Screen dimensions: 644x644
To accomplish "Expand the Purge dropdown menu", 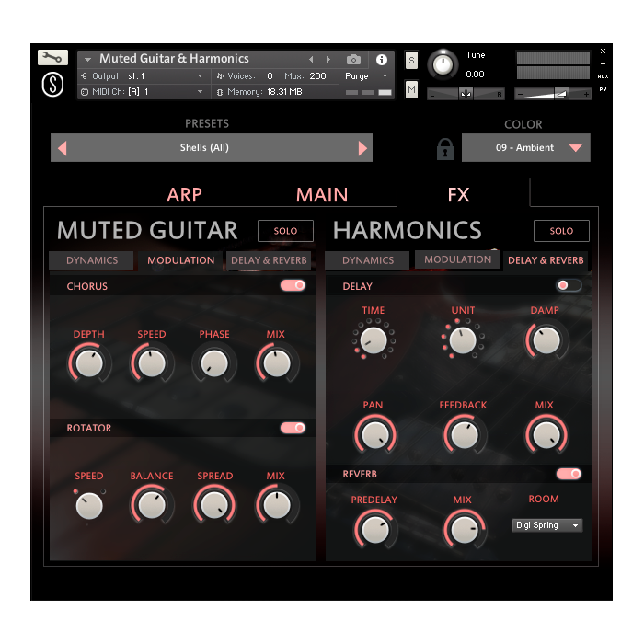I will [x=367, y=76].
